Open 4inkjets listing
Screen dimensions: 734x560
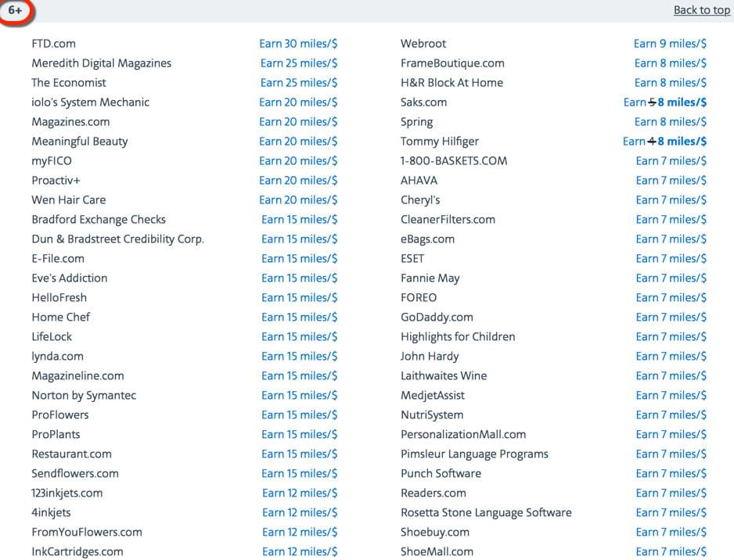coord(51,513)
